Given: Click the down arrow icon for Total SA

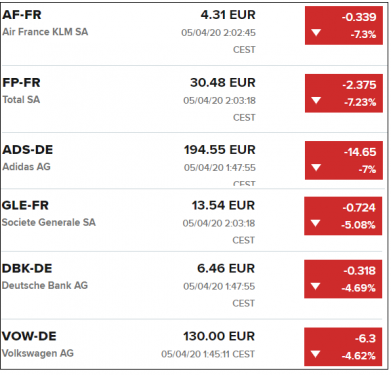Looking at the screenshot, I should [316, 100].
